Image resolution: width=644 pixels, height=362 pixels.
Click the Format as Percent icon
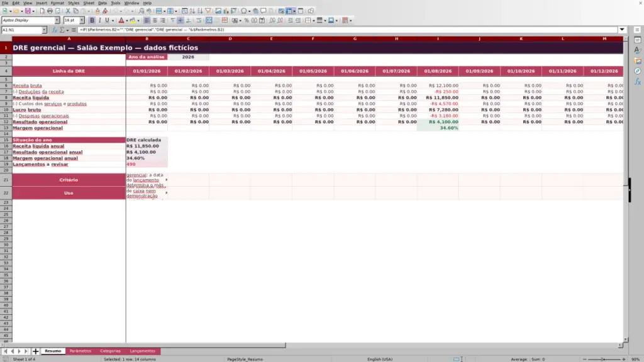pyautogui.click(x=247, y=21)
